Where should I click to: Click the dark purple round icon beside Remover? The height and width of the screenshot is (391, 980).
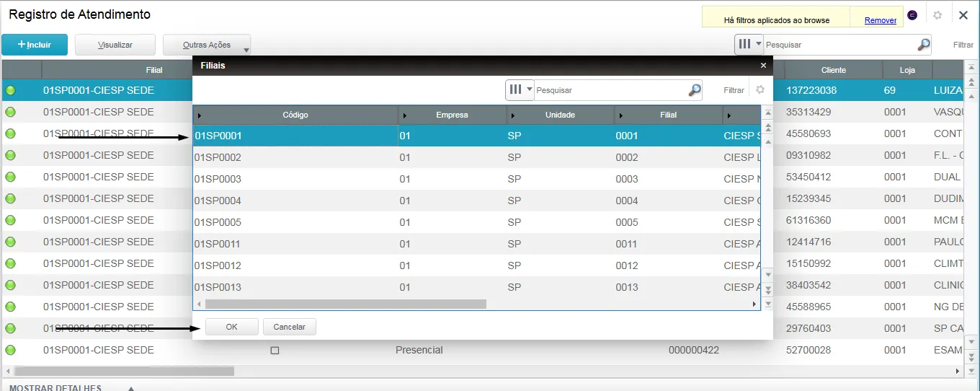[x=912, y=15]
